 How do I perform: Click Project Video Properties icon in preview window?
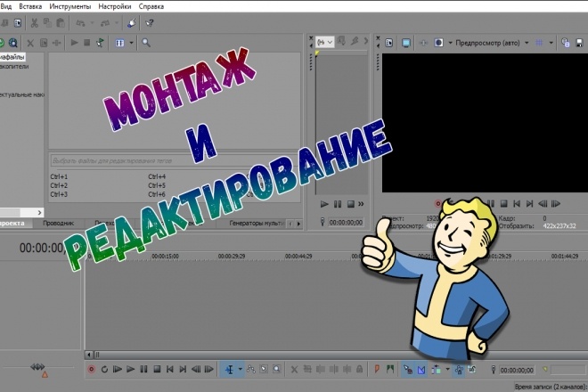389,43
